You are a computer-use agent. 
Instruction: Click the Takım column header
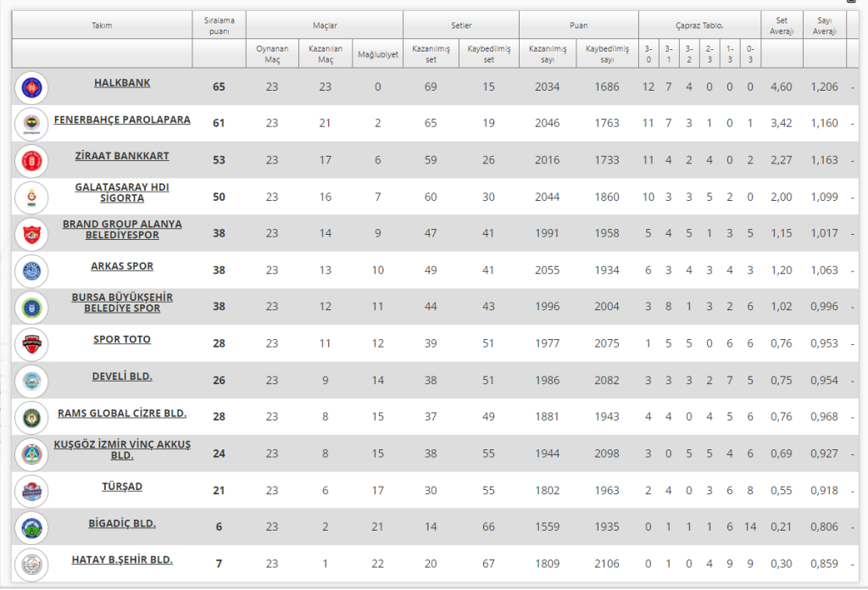(x=102, y=25)
